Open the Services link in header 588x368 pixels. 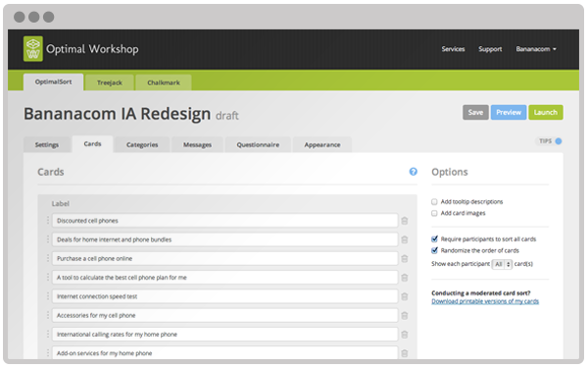[453, 49]
